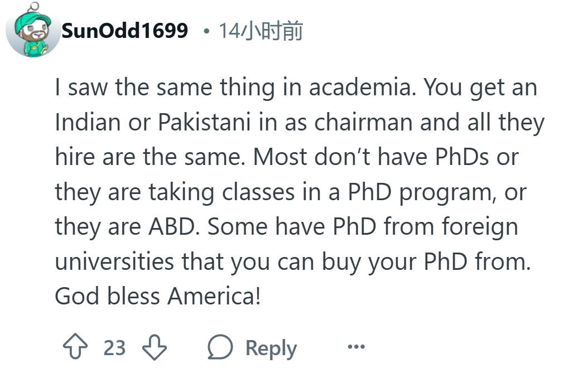This screenshot has height=378, width=588.
Task: Open the SunOdd1699 user profile link
Action: (125, 31)
